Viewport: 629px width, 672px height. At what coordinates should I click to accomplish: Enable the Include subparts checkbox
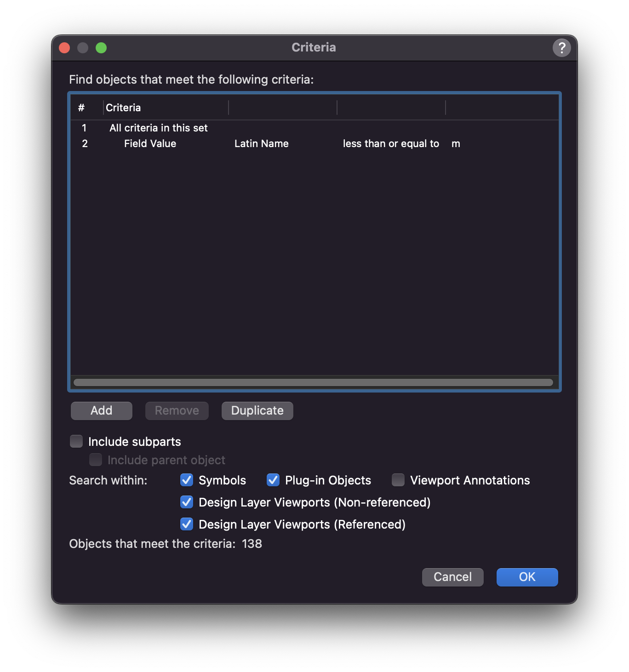pyautogui.click(x=76, y=441)
